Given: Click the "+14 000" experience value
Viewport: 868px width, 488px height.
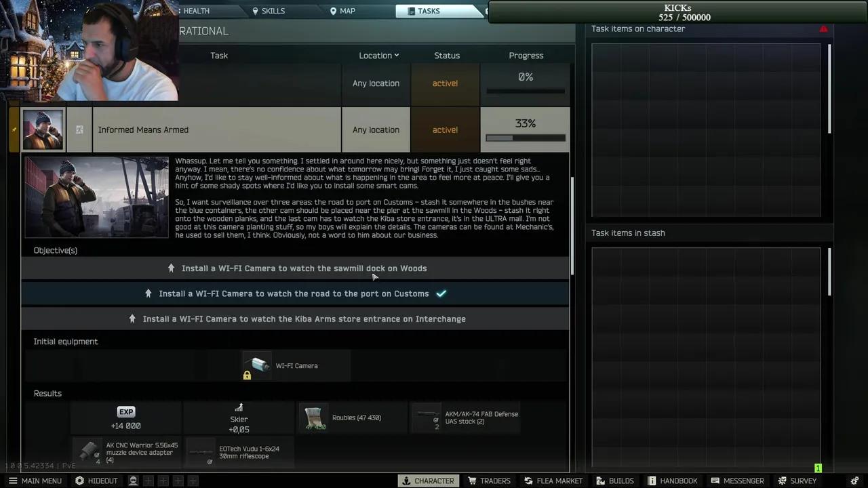Looking at the screenshot, I should [x=126, y=426].
